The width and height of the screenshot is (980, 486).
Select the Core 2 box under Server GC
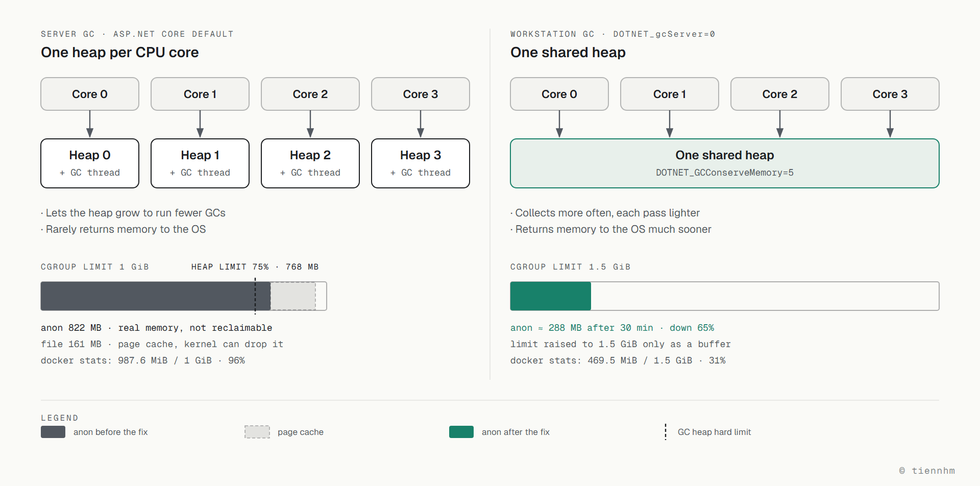[310, 94]
